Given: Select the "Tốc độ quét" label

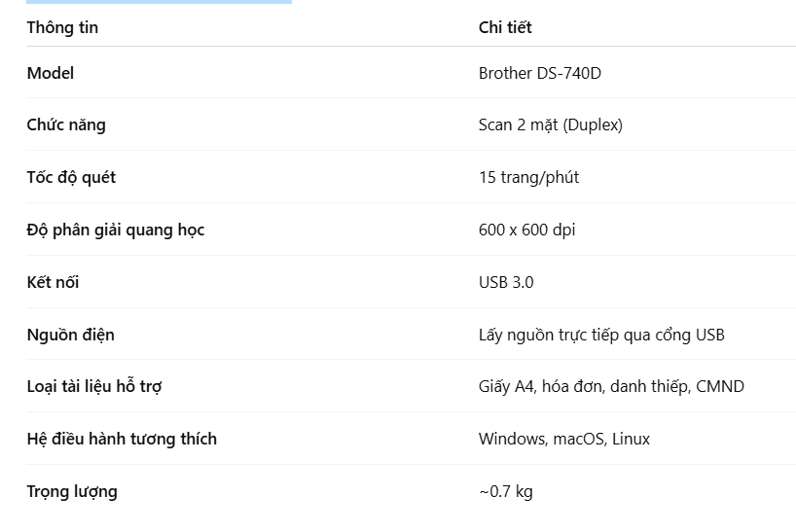Looking at the screenshot, I should click(x=71, y=177).
